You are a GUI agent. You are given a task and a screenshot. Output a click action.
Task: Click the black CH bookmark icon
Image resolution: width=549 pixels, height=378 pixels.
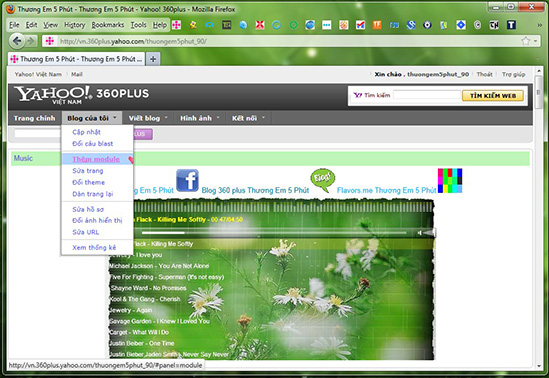coord(494,25)
